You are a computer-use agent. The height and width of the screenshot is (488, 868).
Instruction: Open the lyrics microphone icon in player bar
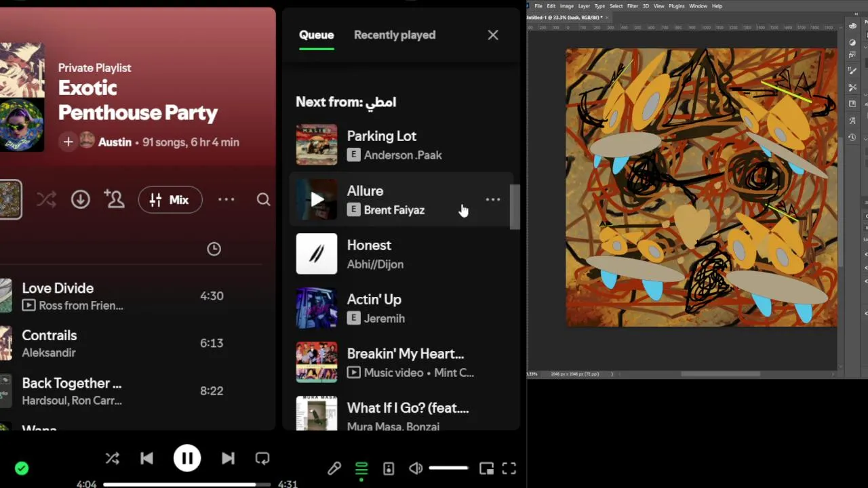click(334, 468)
